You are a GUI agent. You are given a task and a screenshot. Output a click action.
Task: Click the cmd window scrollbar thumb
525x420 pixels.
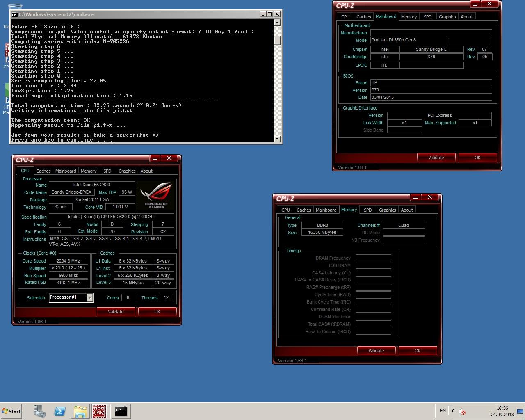click(278, 40)
